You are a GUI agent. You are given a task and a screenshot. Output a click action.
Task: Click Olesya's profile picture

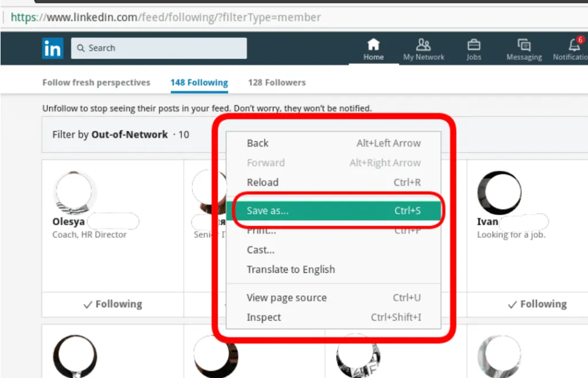(x=75, y=192)
